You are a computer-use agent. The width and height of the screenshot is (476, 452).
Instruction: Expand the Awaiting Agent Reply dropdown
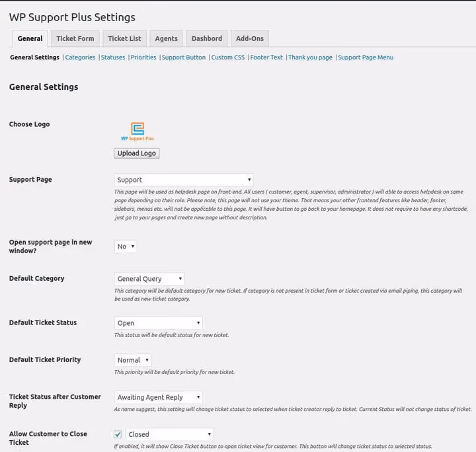(158, 397)
